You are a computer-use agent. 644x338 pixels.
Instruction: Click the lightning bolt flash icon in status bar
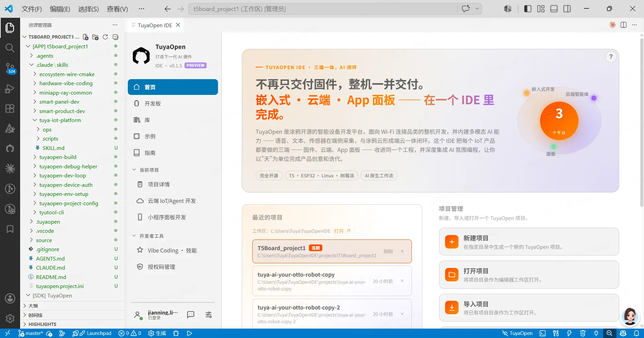pyautogui.click(x=569, y=333)
